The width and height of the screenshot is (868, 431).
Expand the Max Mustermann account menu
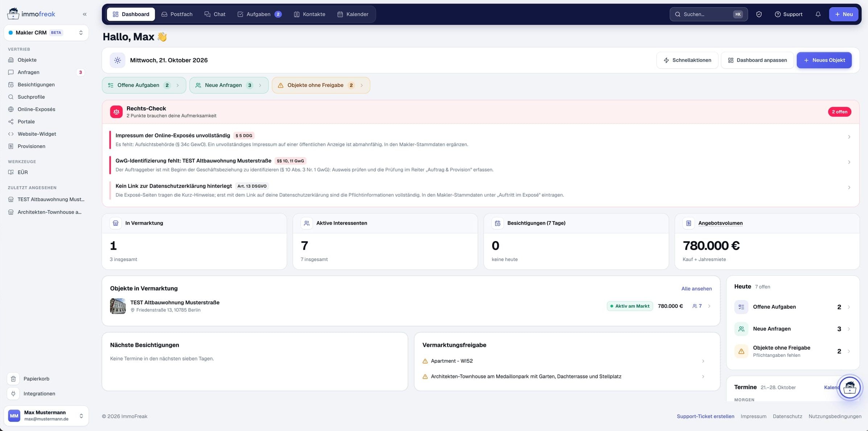point(46,416)
